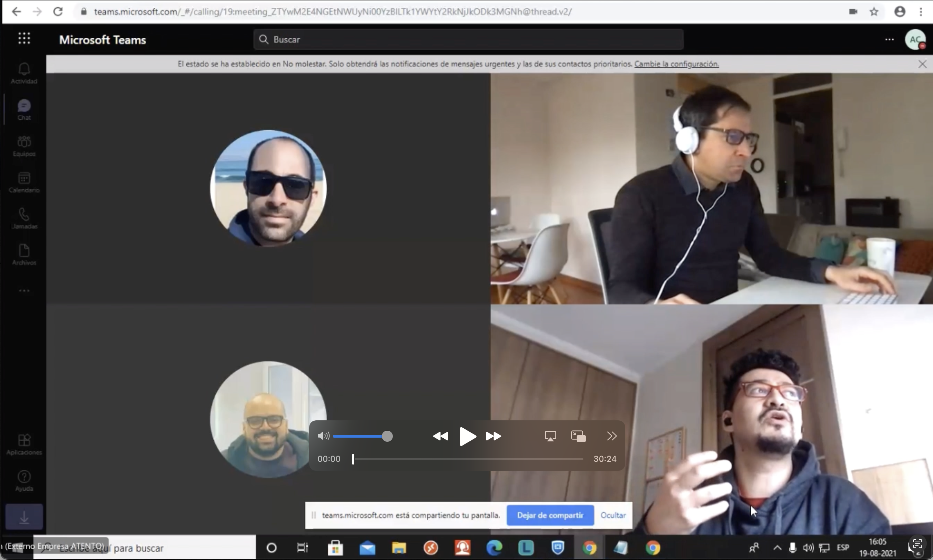Click the Buscar search field
The width and height of the screenshot is (933, 560).
(x=468, y=39)
